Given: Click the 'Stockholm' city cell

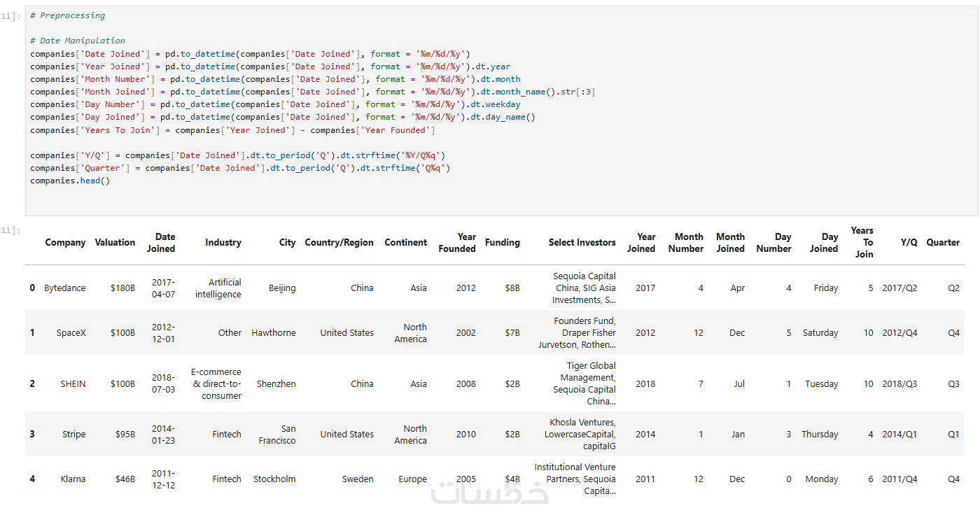Looking at the screenshot, I should [x=274, y=479].
